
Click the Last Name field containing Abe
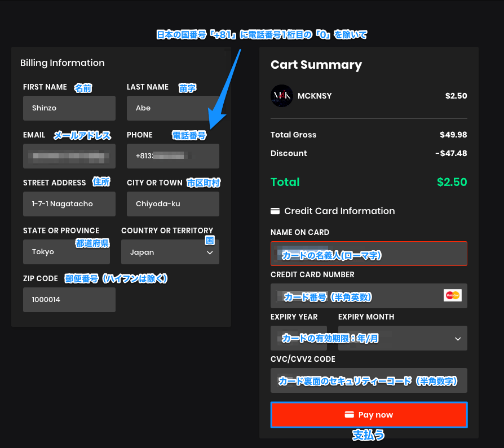(173, 108)
